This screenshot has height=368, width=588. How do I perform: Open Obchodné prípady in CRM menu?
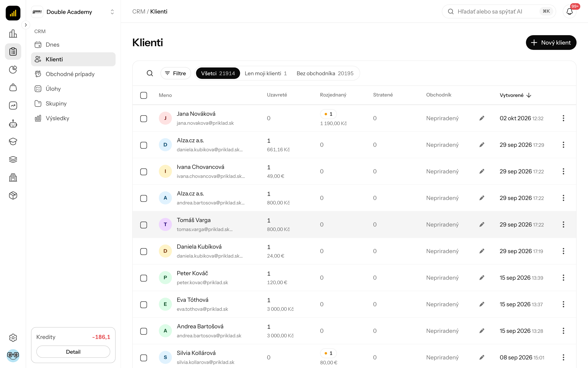click(73, 74)
